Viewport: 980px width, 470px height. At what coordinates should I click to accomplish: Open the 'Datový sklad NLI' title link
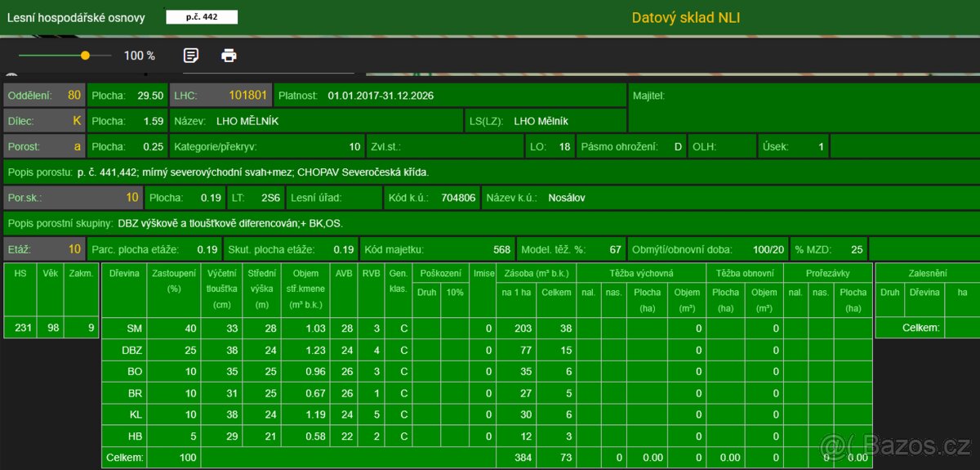pyautogui.click(x=685, y=17)
